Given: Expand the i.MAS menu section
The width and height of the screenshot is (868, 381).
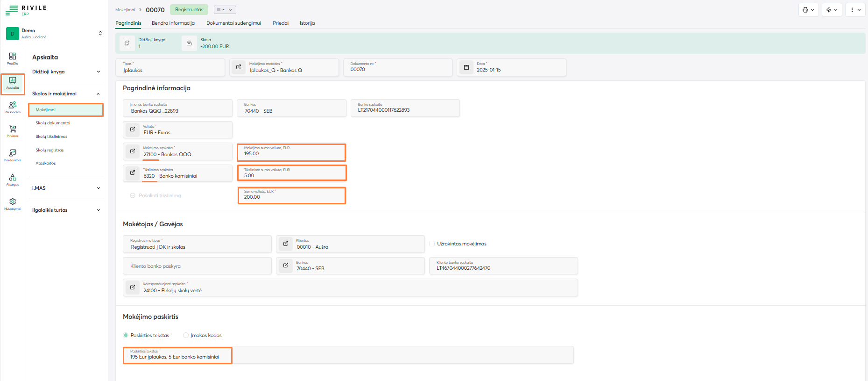Looking at the screenshot, I should pos(66,188).
